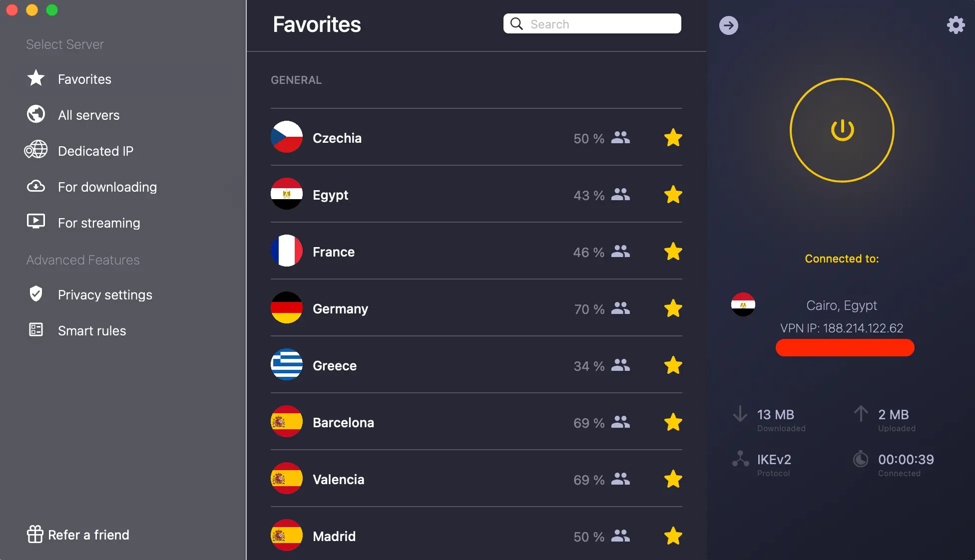
Task: Click the Valencia Spain flag icon
Action: [x=287, y=479]
